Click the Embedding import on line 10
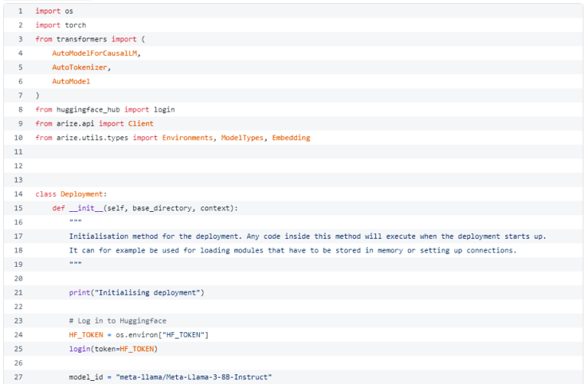Screen dimensions: 588x384 [291, 138]
